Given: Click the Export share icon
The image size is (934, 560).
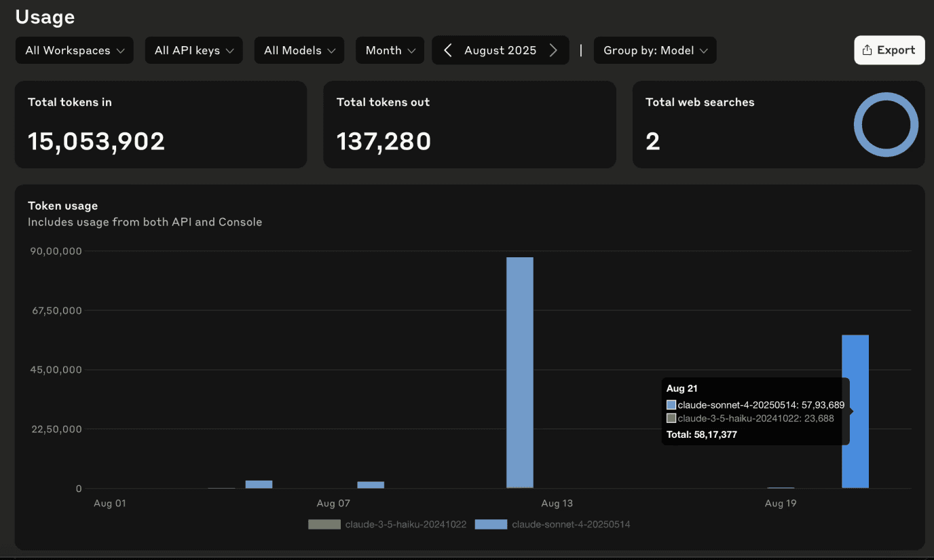Looking at the screenshot, I should coord(866,50).
